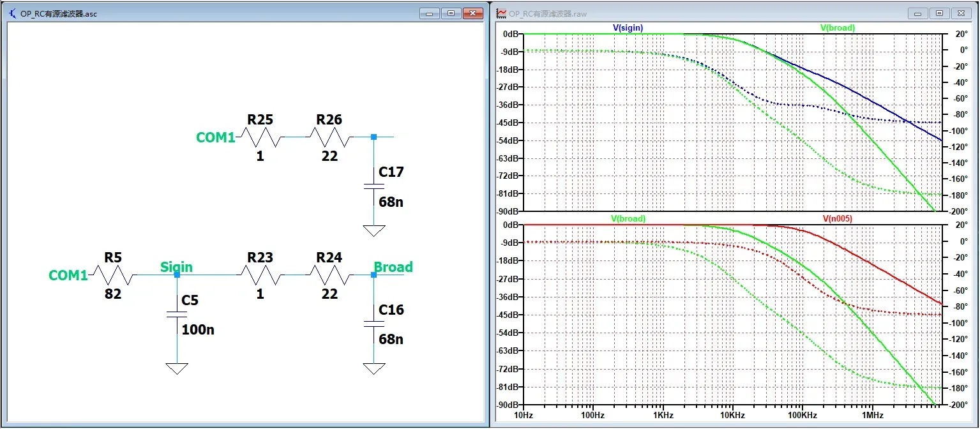Select the C5 capacitor symbol
The height and width of the screenshot is (429, 980).
pyautogui.click(x=177, y=314)
